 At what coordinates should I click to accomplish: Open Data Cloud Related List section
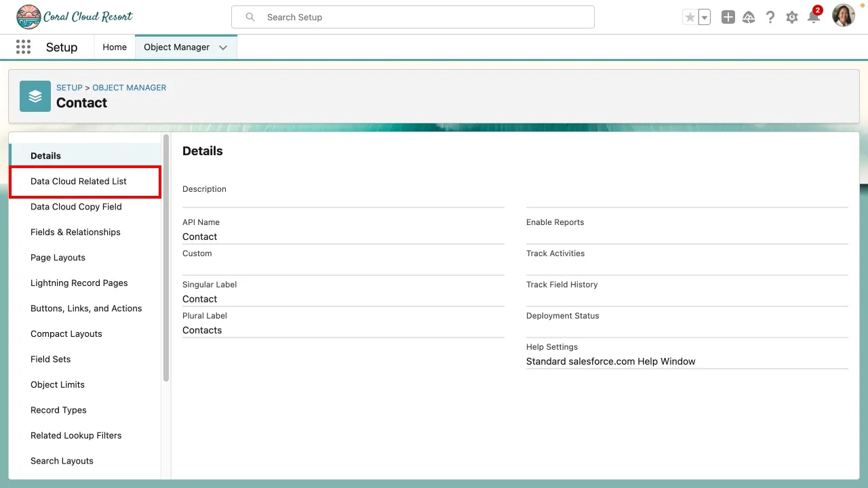click(79, 182)
